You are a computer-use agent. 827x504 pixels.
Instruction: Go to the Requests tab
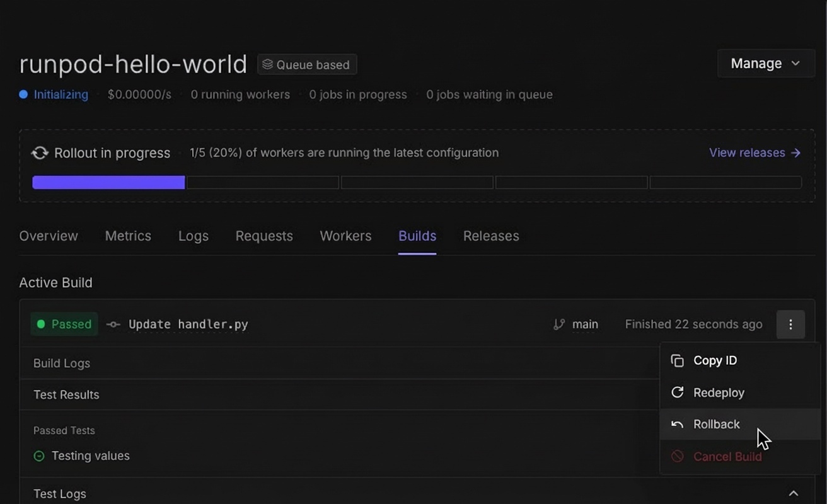(x=264, y=236)
